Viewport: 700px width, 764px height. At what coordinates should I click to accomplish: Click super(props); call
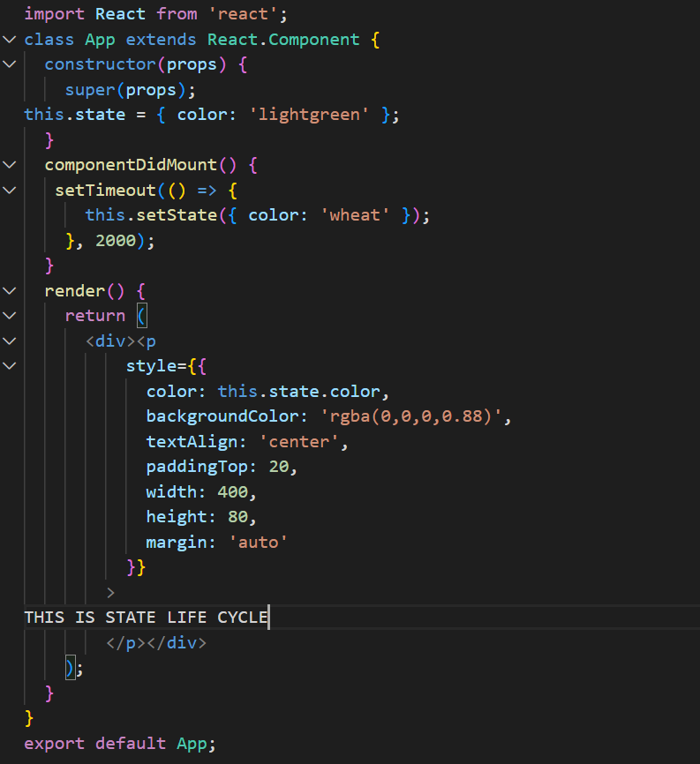point(130,90)
